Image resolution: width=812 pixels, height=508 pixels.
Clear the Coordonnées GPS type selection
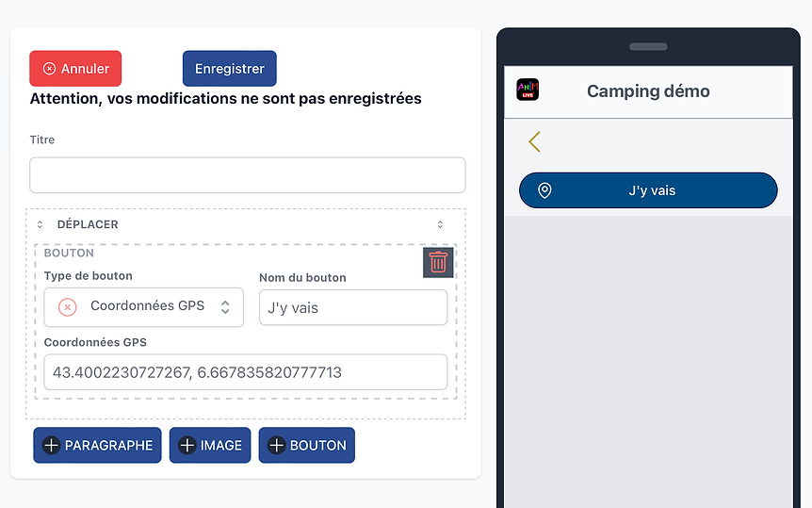tap(67, 307)
